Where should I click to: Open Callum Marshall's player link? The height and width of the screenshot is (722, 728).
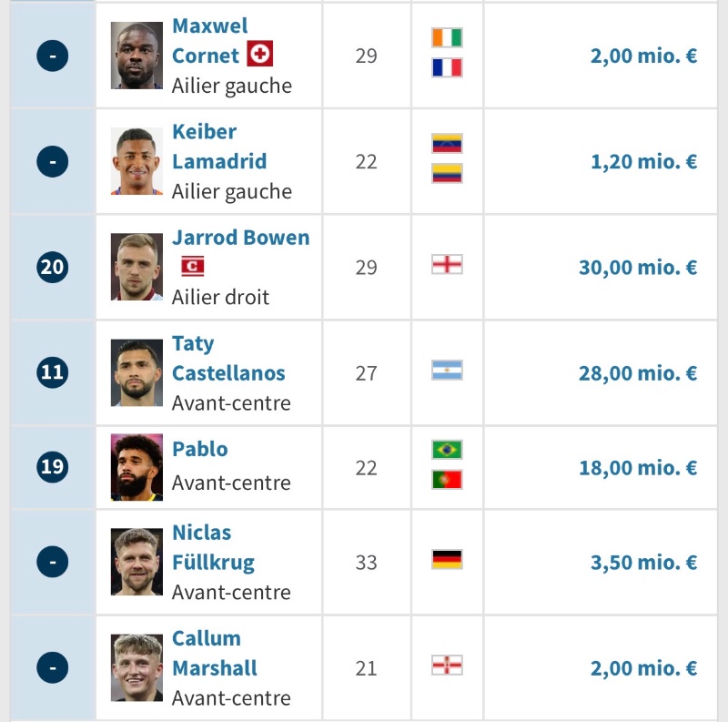click(x=215, y=653)
